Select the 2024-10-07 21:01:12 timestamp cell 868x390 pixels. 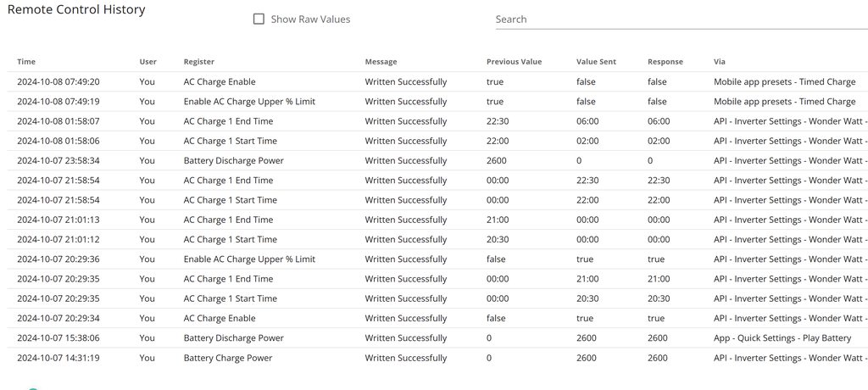tap(58, 240)
